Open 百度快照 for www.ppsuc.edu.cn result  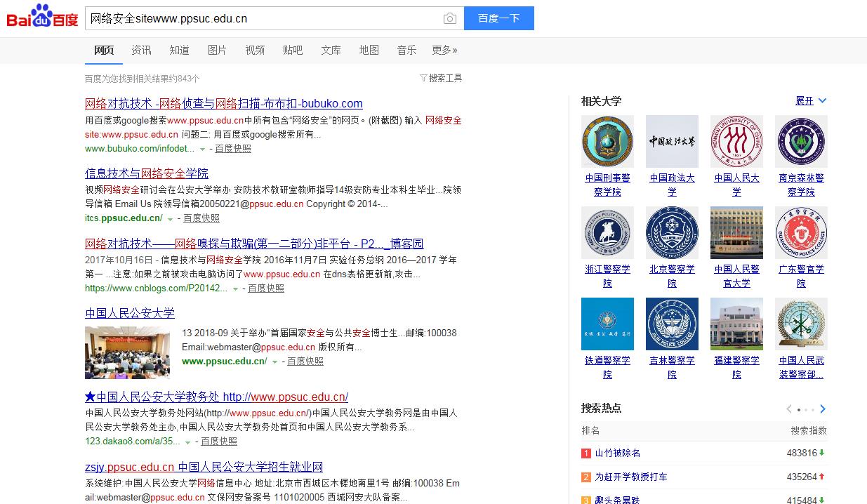click(x=305, y=362)
